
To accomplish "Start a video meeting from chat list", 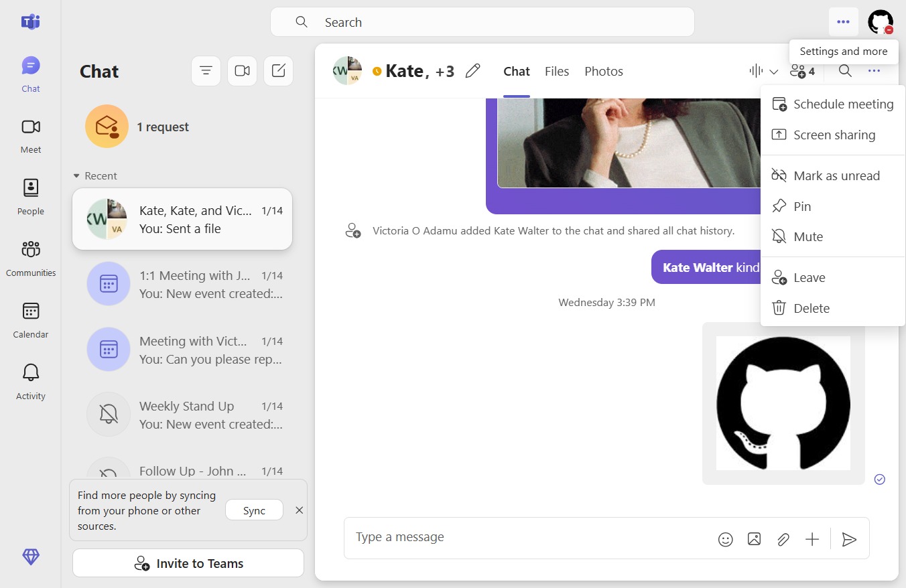I will (x=243, y=71).
